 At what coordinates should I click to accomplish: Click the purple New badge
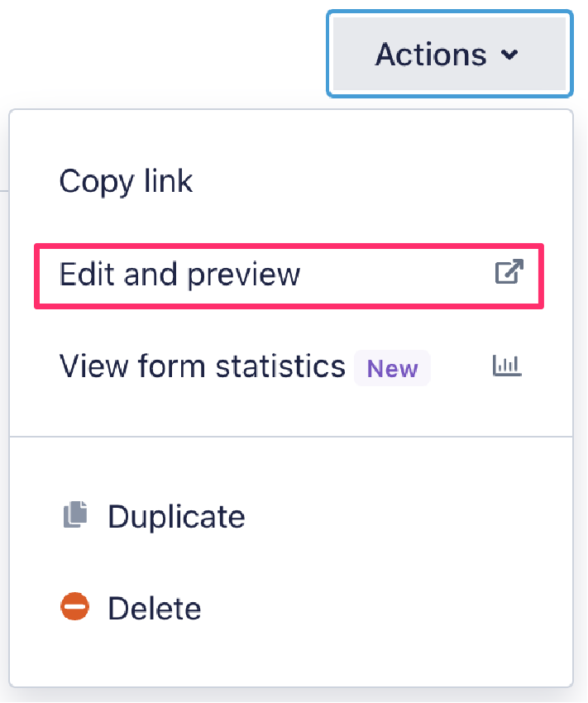tap(392, 368)
